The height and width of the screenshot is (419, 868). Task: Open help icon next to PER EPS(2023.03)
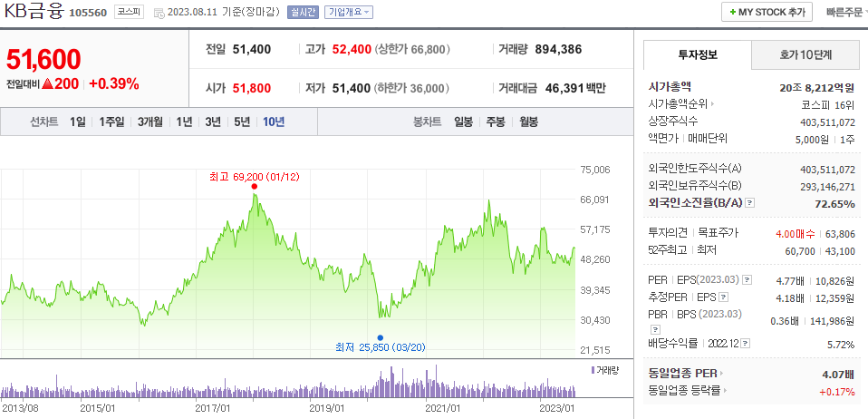747,279
